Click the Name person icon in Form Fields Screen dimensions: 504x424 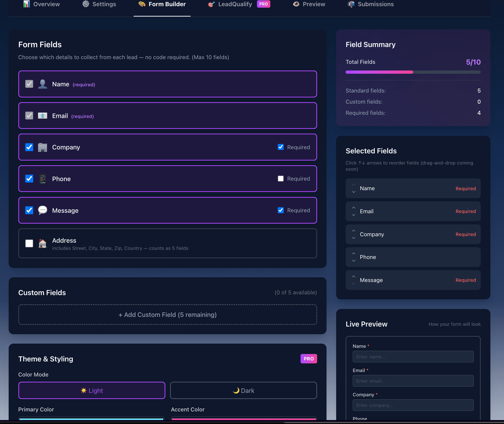(x=43, y=84)
